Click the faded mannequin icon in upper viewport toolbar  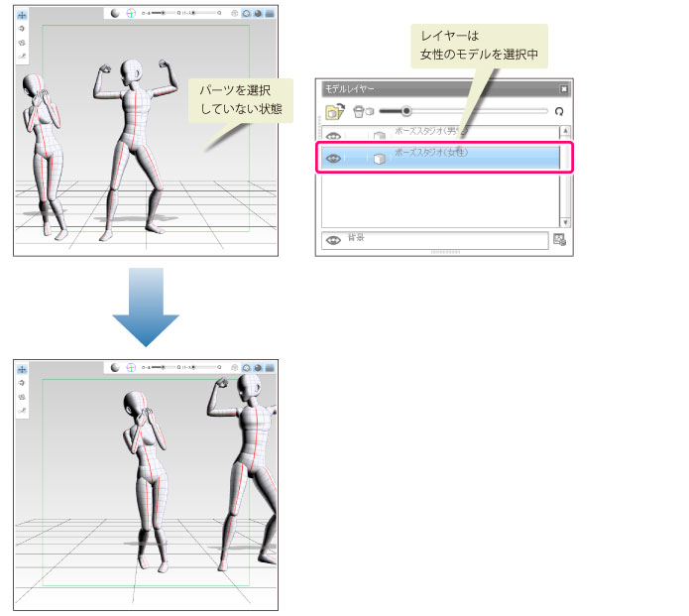click(234, 14)
